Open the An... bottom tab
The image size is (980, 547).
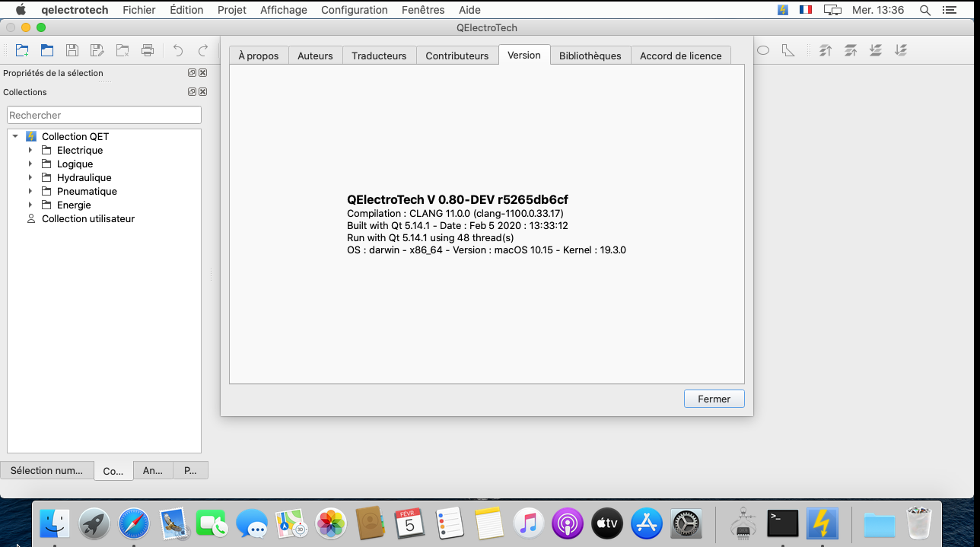153,470
